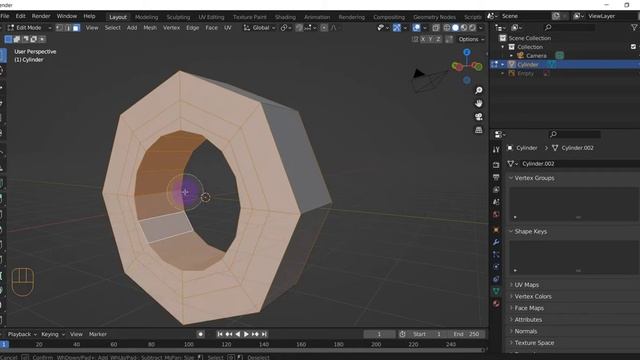
Task: Toggle Z mirror axis button
Action: click(438, 39)
